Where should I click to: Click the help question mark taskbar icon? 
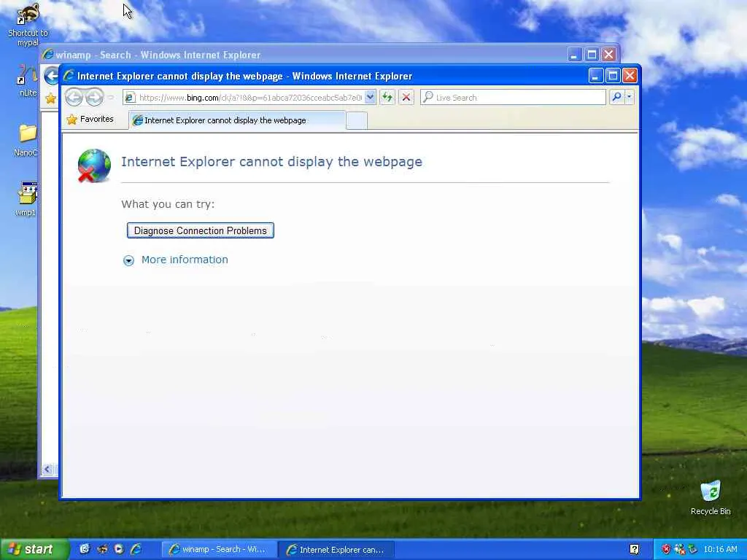tap(634, 549)
